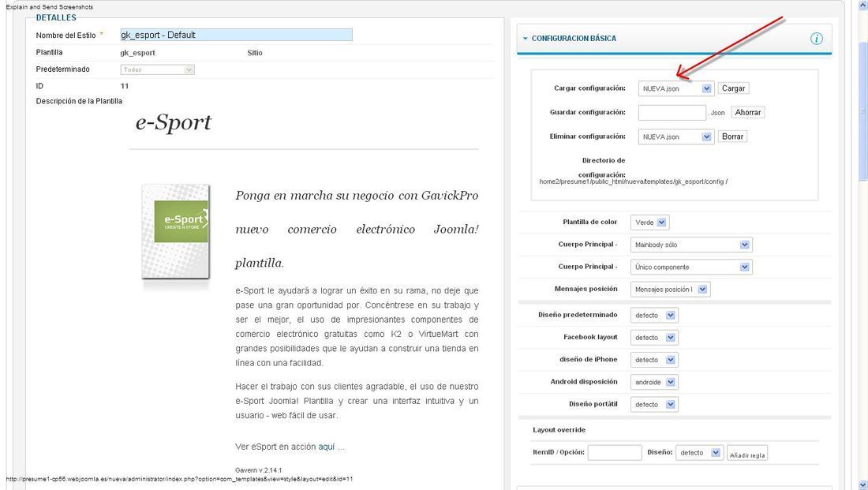Click the vertical scrollbar thumb

tap(862, 110)
